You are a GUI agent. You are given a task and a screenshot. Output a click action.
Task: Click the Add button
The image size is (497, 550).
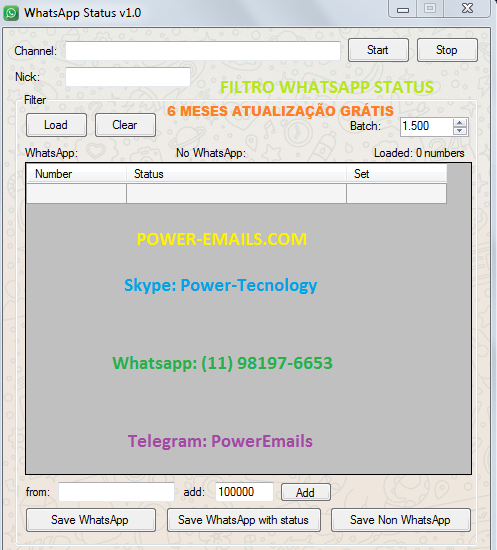click(x=305, y=492)
